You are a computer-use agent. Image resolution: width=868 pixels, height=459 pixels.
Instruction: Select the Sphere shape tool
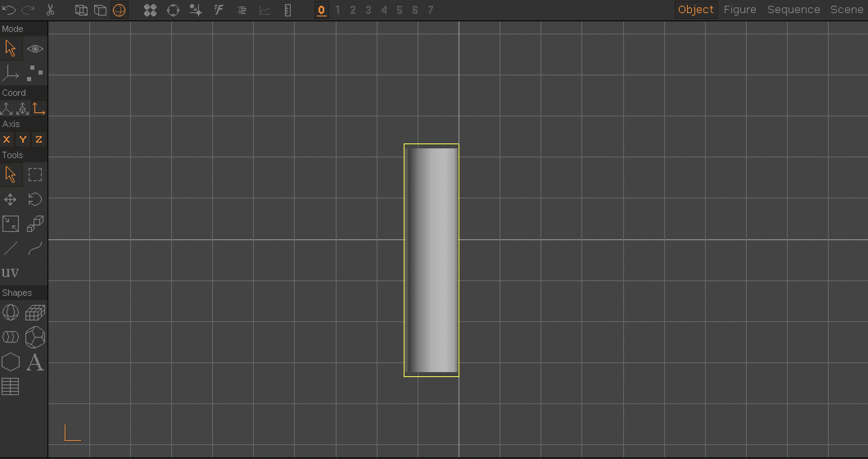coord(11,312)
